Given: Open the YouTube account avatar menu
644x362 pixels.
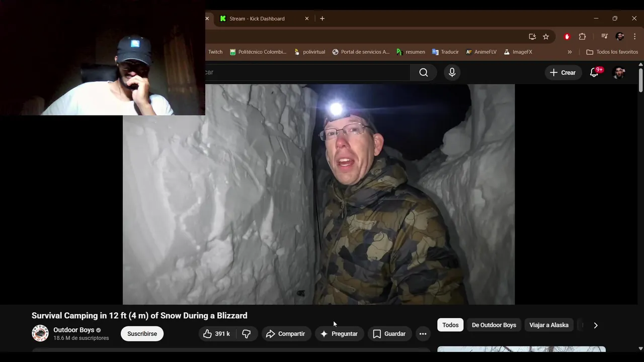Looking at the screenshot, I should [x=619, y=72].
